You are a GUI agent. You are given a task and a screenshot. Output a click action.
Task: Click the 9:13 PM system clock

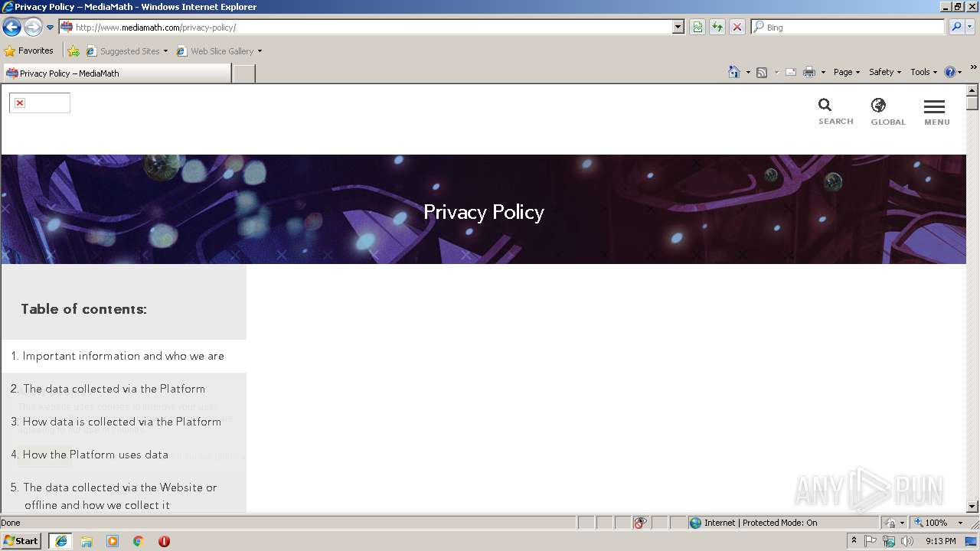[x=940, y=541]
